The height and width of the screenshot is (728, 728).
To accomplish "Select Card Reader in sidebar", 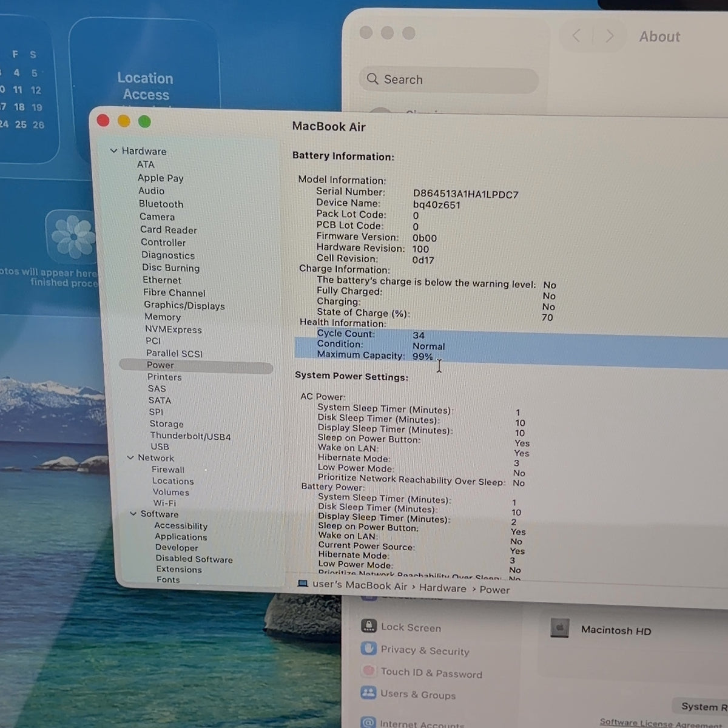I will tap(169, 230).
